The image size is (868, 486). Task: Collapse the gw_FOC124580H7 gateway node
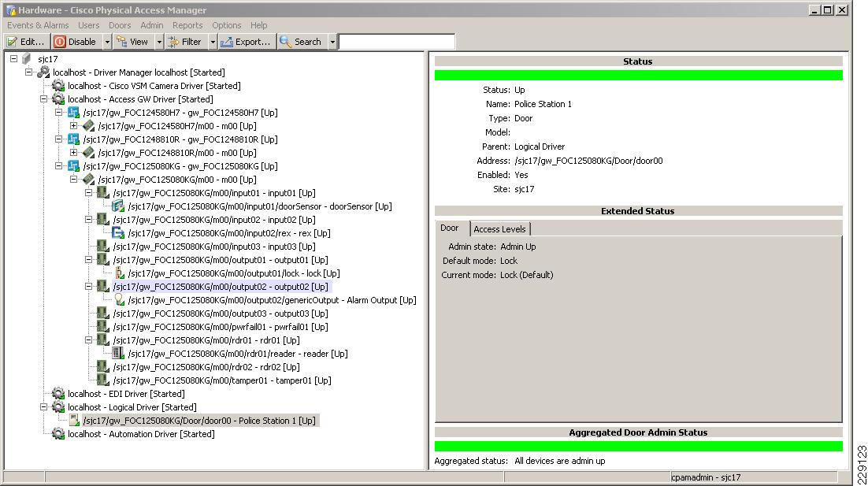[x=58, y=113]
